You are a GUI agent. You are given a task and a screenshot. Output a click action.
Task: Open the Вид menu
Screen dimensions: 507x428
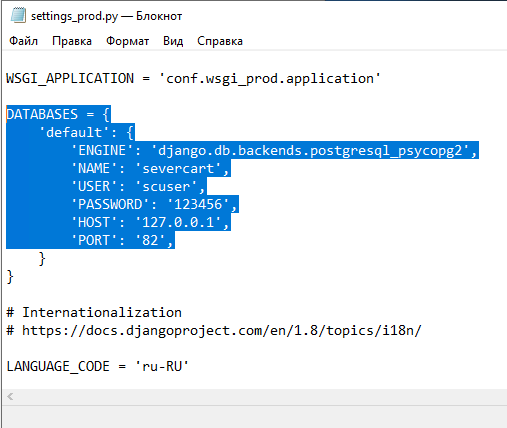(x=173, y=41)
